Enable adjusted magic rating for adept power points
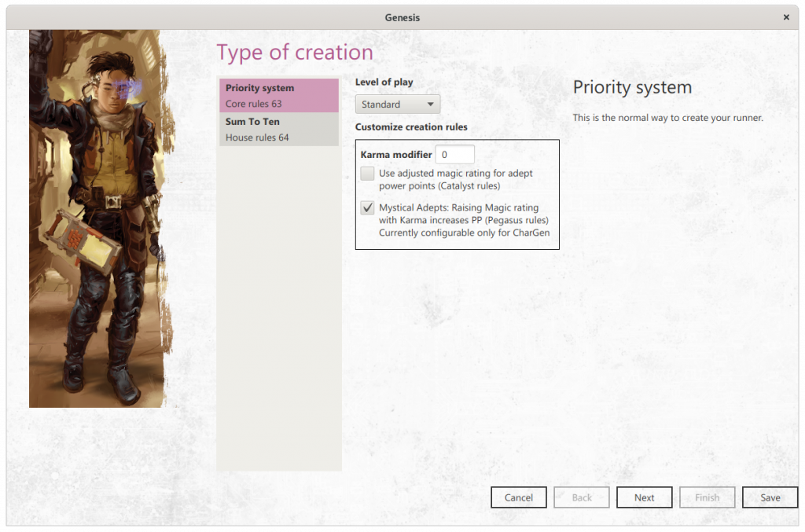The width and height of the screenshot is (805, 532). click(367, 174)
